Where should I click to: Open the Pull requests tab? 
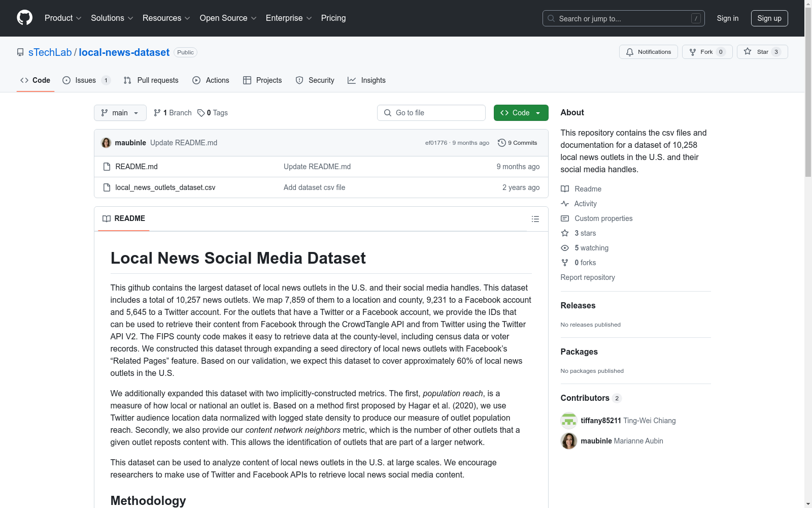(151, 80)
